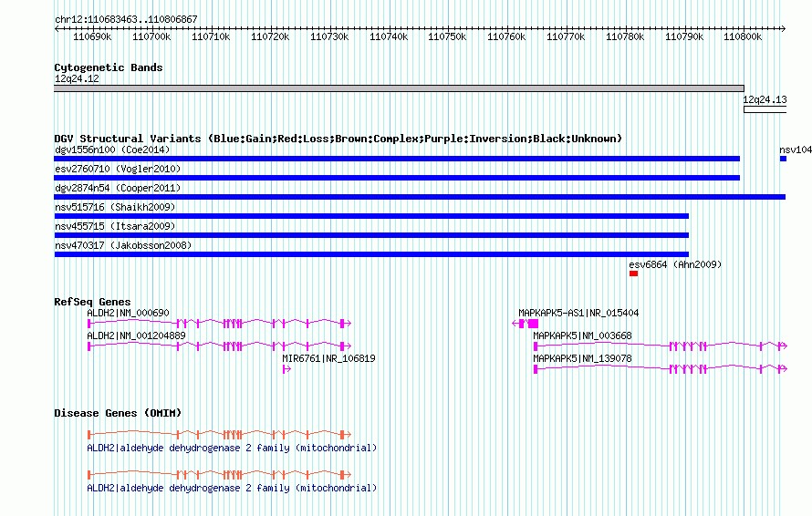The width and height of the screenshot is (812, 516).
Task: Click the 110710k ruler tick label
Action: click(211, 36)
